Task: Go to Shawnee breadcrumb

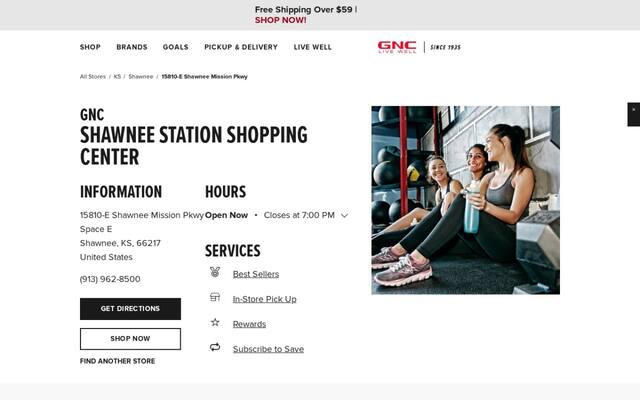Action: (141, 76)
